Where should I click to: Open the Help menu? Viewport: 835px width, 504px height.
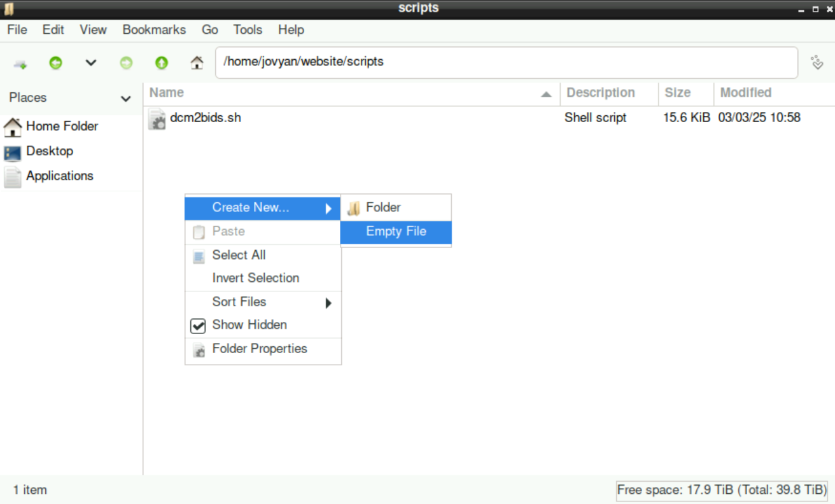point(291,30)
